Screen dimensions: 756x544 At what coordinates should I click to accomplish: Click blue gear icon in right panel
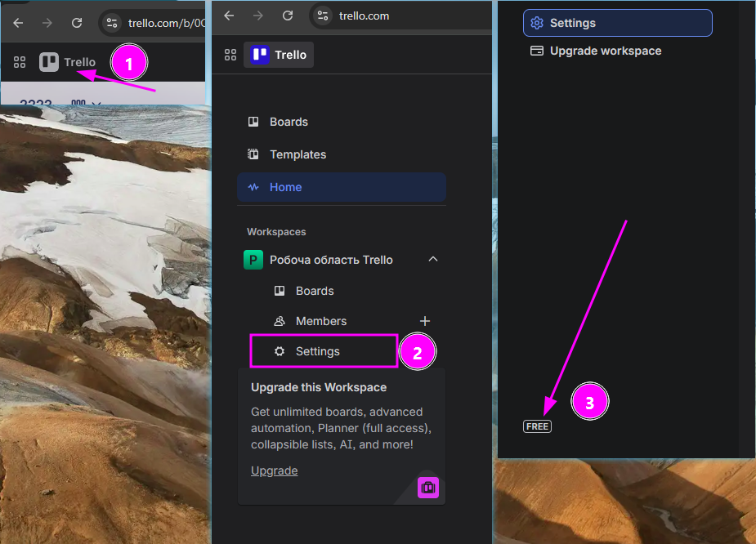(x=537, y=23)
